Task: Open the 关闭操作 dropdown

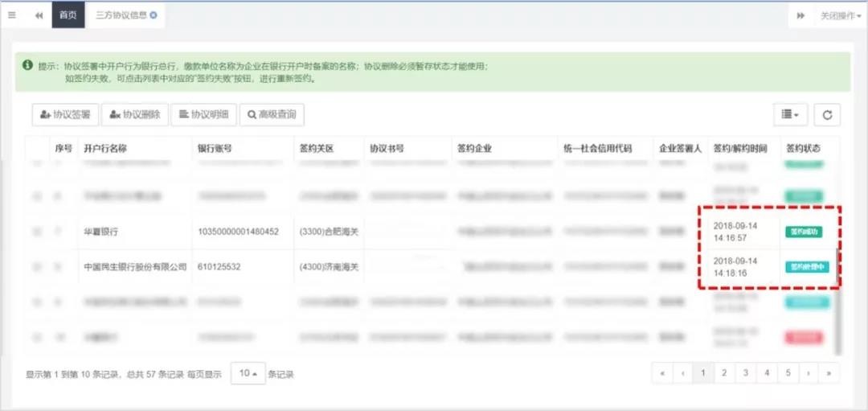Action: coord(840,15)
